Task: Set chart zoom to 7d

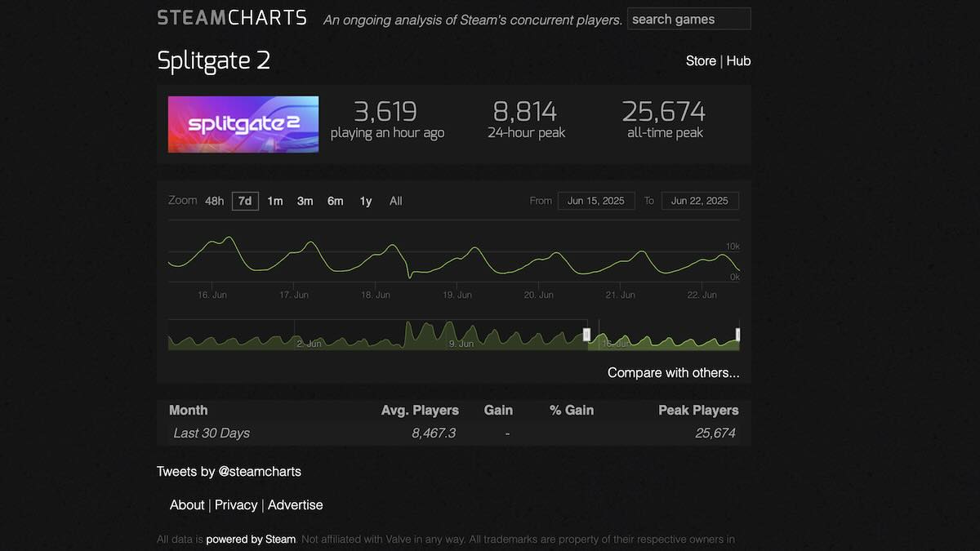Action: (245, 201)
